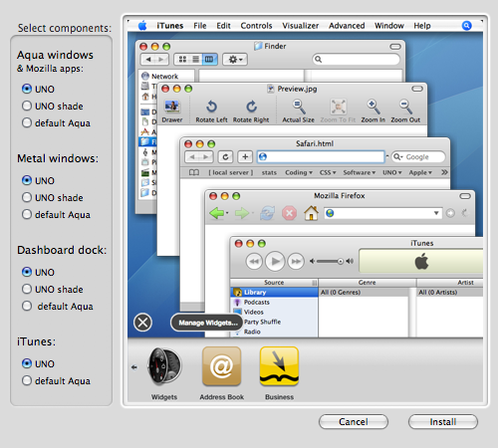Choose default Aqua for Metal windows
Viewport: 498px width, 448px height.
[x=27, y=214]
